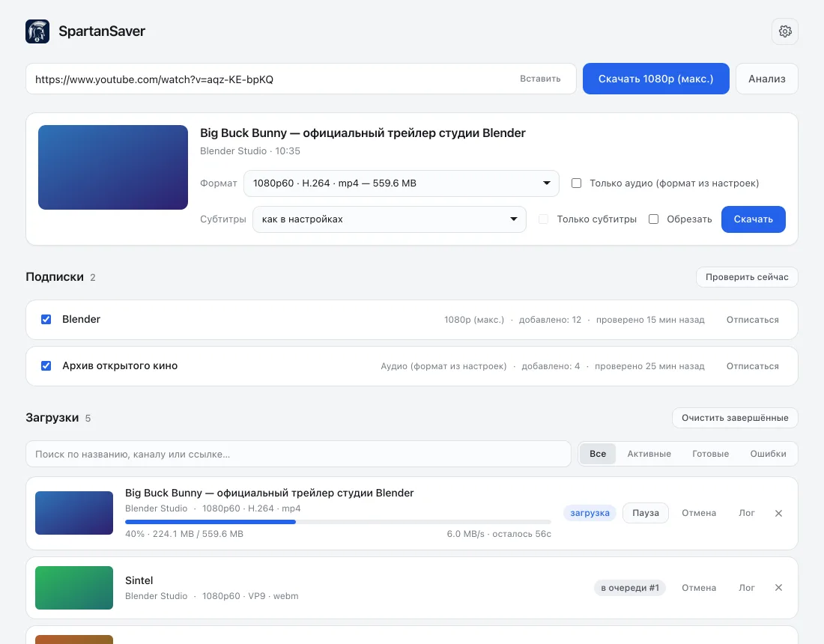This screenshot has height=644, width=824.
Task: Pause the Big Buck Bunny download
Action: 645,513
